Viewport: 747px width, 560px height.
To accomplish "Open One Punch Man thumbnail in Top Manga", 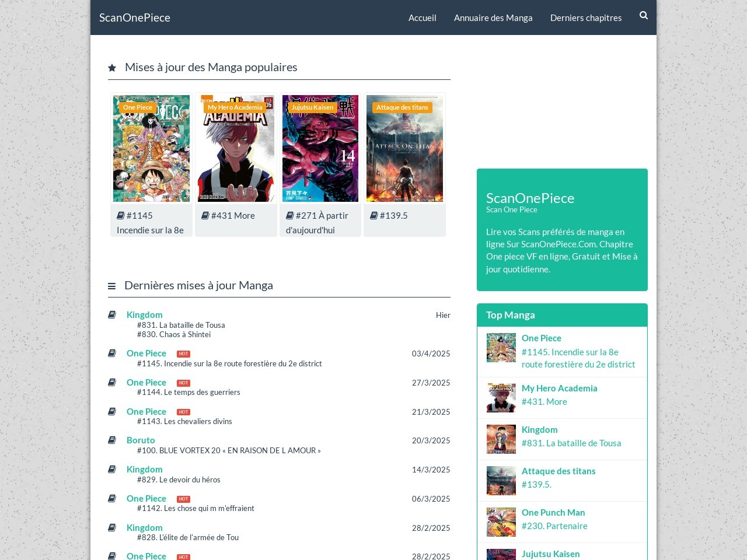I will 501,522.
